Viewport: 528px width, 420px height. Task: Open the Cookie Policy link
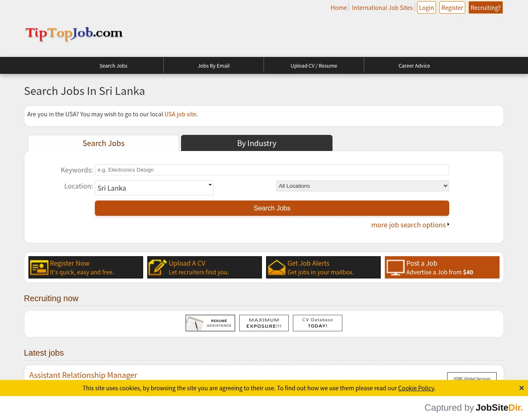[416, 388]
